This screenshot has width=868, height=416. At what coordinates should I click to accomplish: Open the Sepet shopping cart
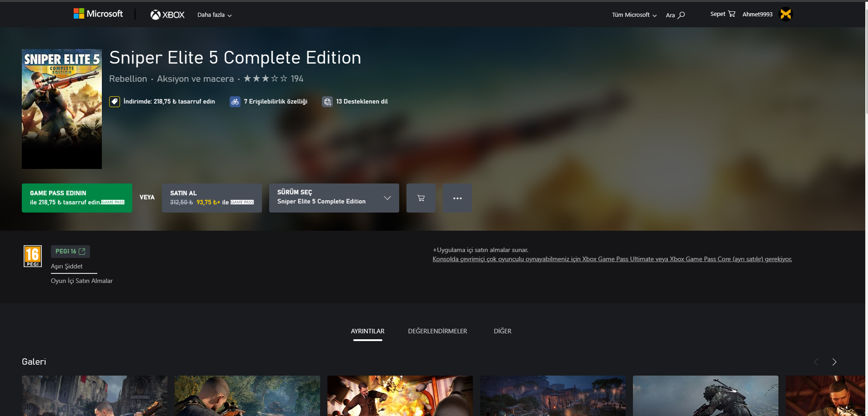pyautogui.click(x=722, y=14)
